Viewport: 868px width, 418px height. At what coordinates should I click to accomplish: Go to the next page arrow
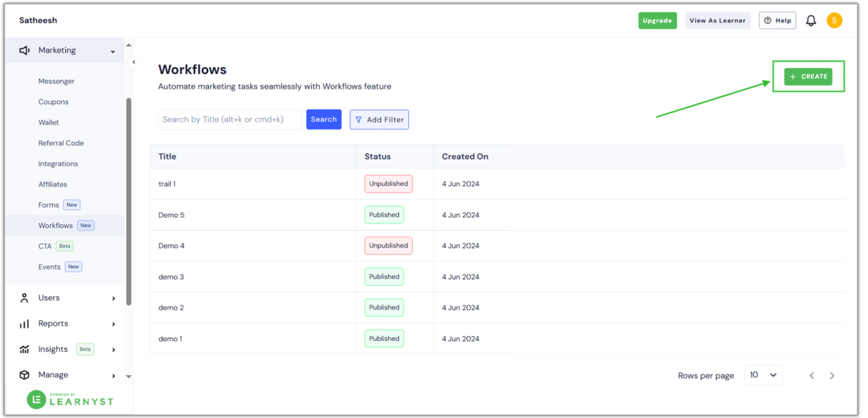[x=832, y=376]
